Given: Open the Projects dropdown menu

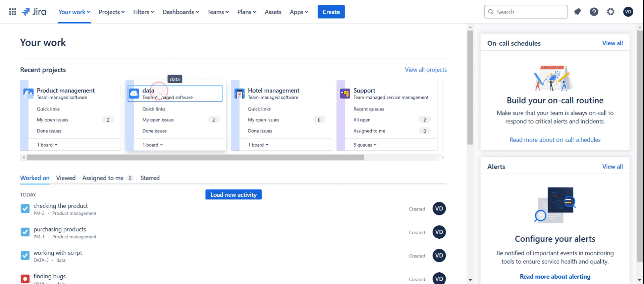Looking at the screenshot, I should point(112,12).
